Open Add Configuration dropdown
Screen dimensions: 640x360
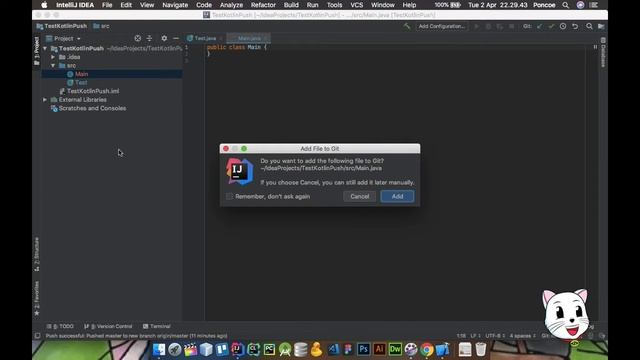(x=442, y=26)
